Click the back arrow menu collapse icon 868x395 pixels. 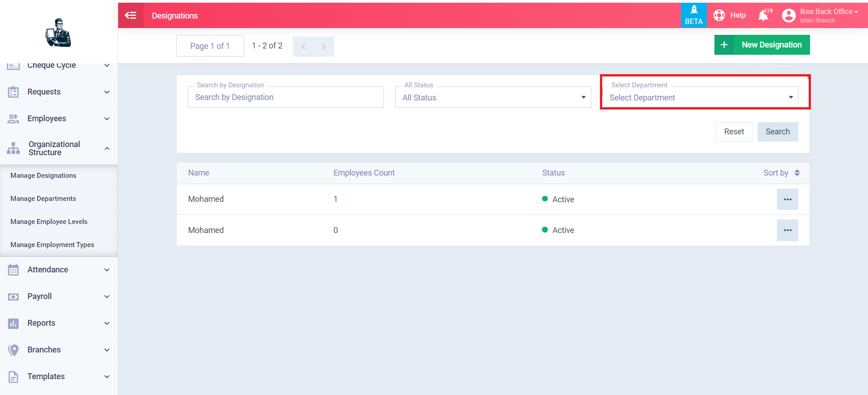pos(130,15)
